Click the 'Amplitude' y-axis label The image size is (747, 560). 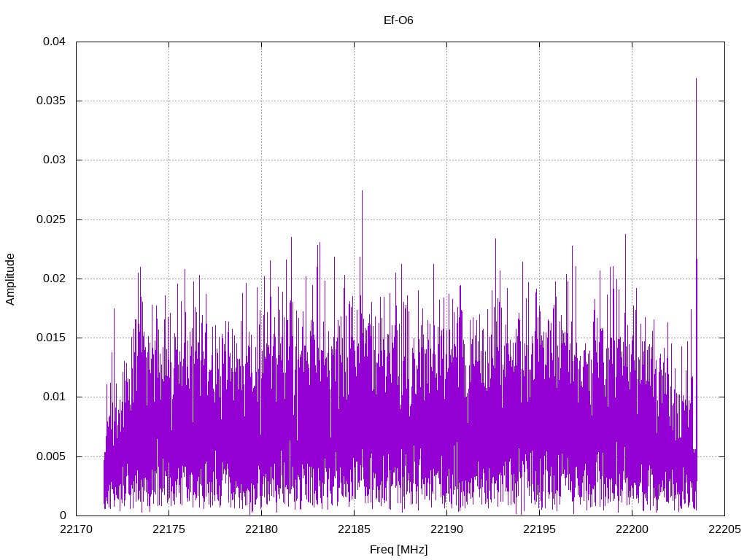click(10, 279)
